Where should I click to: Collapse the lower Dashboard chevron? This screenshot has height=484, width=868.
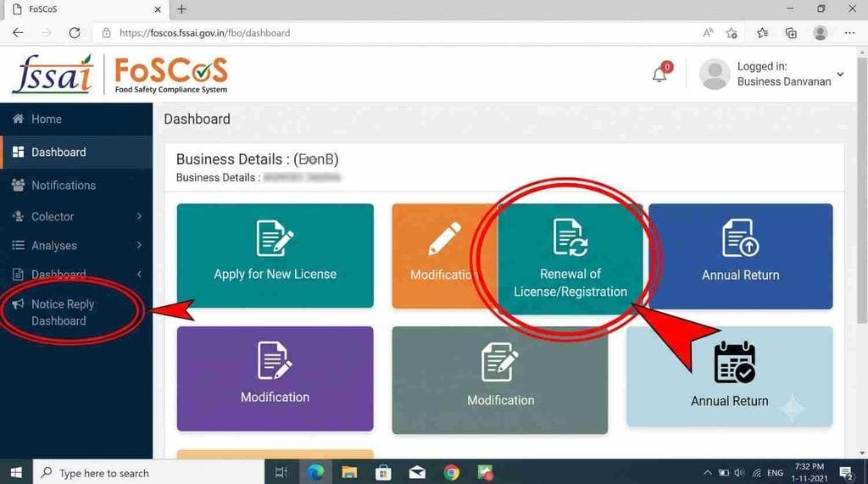coord(140,274)
